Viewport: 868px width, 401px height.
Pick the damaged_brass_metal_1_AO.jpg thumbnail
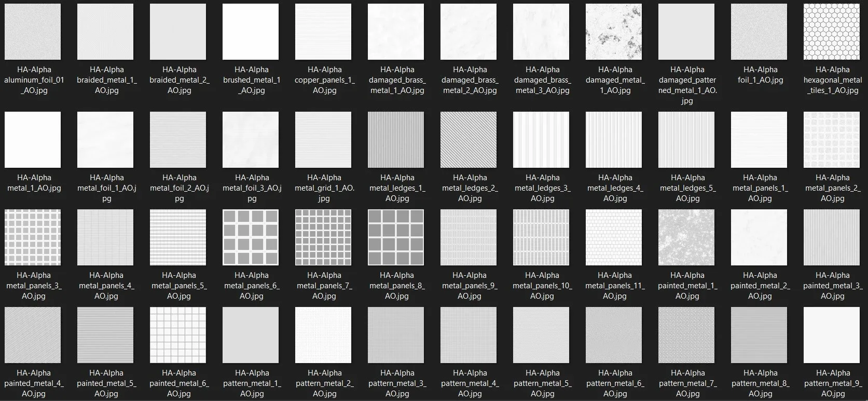click(x=396, y=32)
